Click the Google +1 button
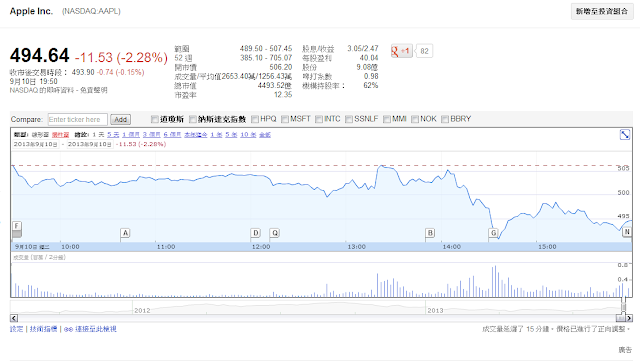640x362 pixels. (x=402, y=51)
